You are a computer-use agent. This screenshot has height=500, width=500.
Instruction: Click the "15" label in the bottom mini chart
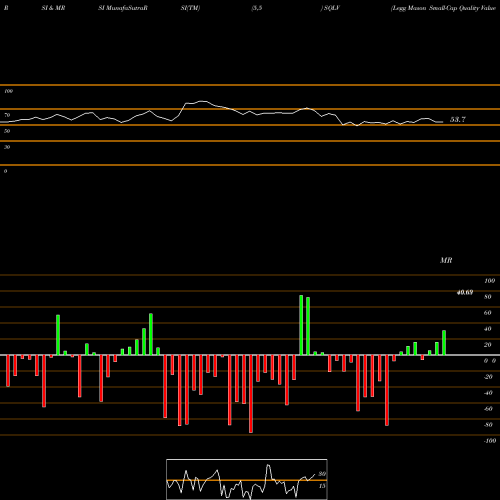tap(322, 486)
